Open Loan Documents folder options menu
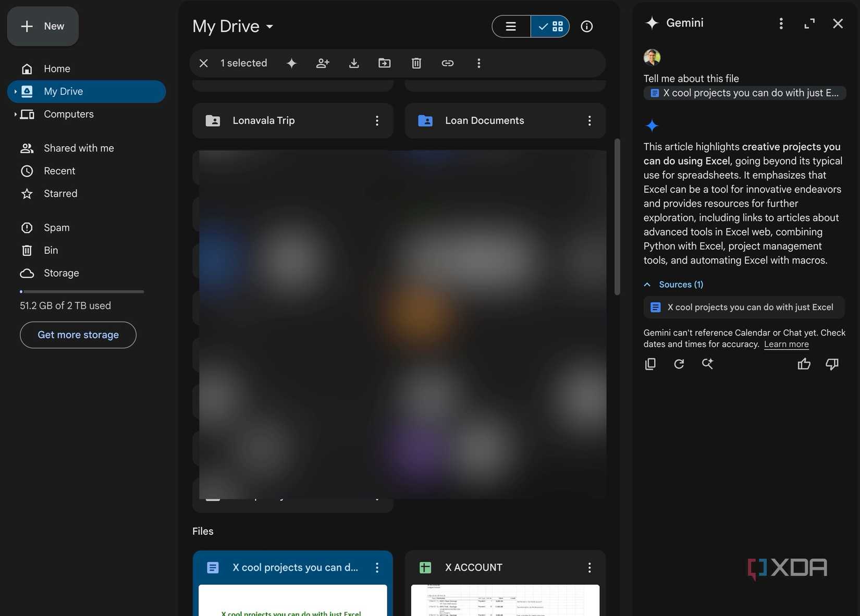Image resolution: width=860 pixels, height=616 pixels. [x=589, y=121]
